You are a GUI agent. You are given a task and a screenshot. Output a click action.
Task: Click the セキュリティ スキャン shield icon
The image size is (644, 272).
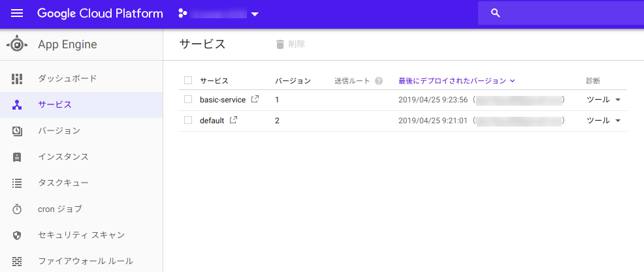pyautogui.click(x=17, y=235)
